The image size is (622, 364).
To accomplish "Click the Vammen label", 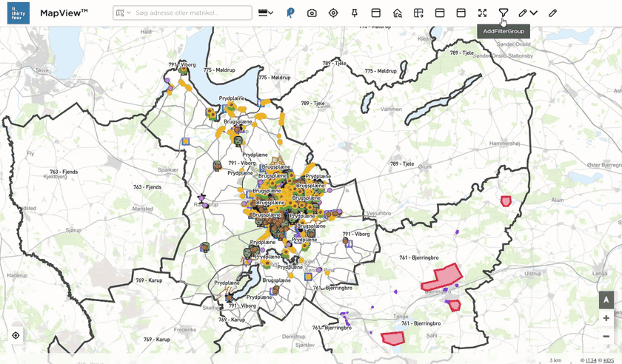I will pos(391,109).
